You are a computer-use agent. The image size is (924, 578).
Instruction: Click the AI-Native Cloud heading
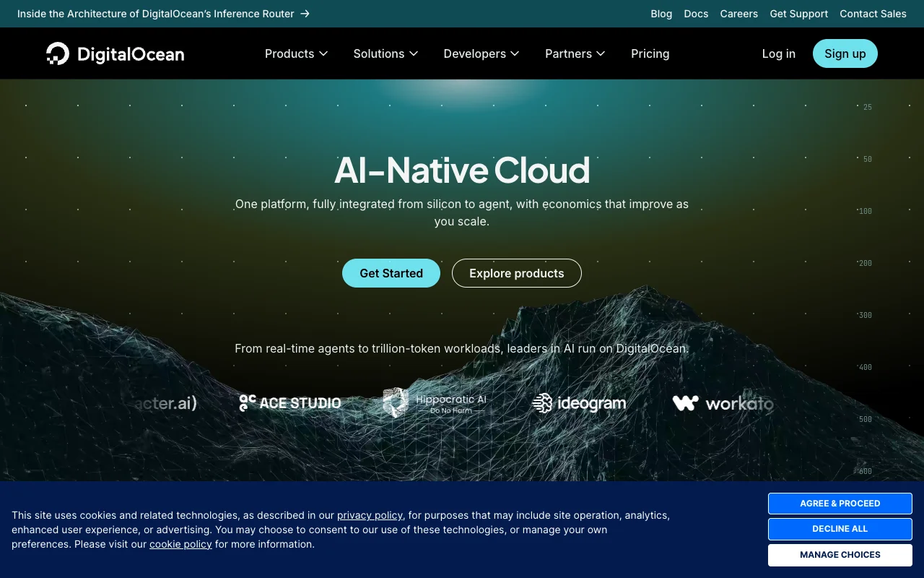tap(462, 171)
